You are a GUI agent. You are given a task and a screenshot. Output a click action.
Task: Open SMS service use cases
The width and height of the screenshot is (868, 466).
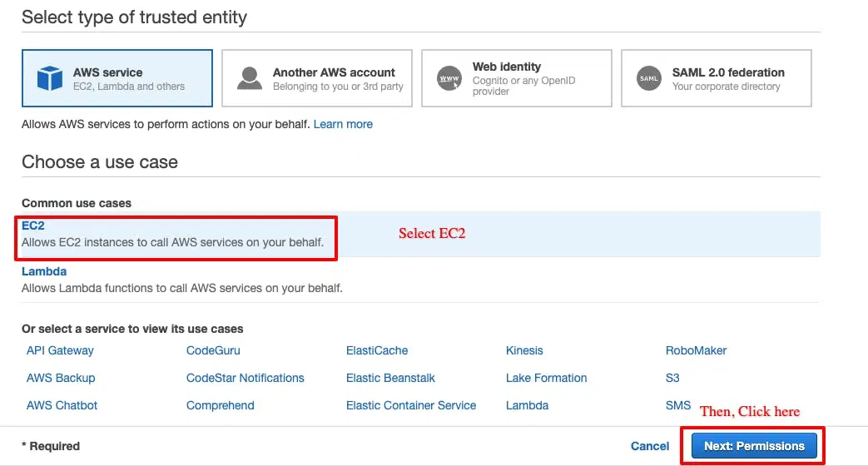coord(678,405)
